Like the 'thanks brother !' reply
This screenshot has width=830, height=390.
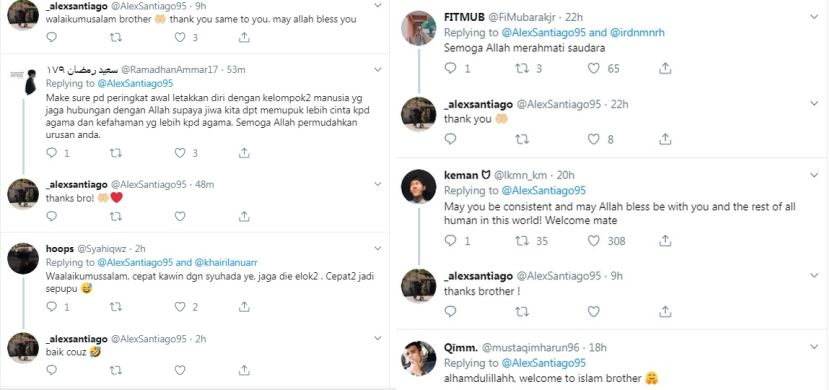pos(593,311)
